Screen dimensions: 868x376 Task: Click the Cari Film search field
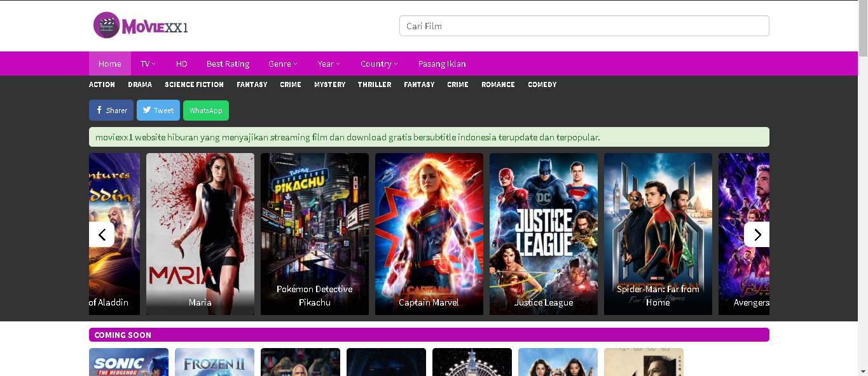coord(584,26)
